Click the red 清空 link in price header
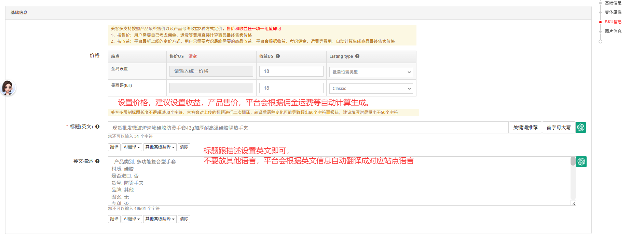The width and height of the screenshot is (644, 236). pyautogui.click(x=193, y=56)
